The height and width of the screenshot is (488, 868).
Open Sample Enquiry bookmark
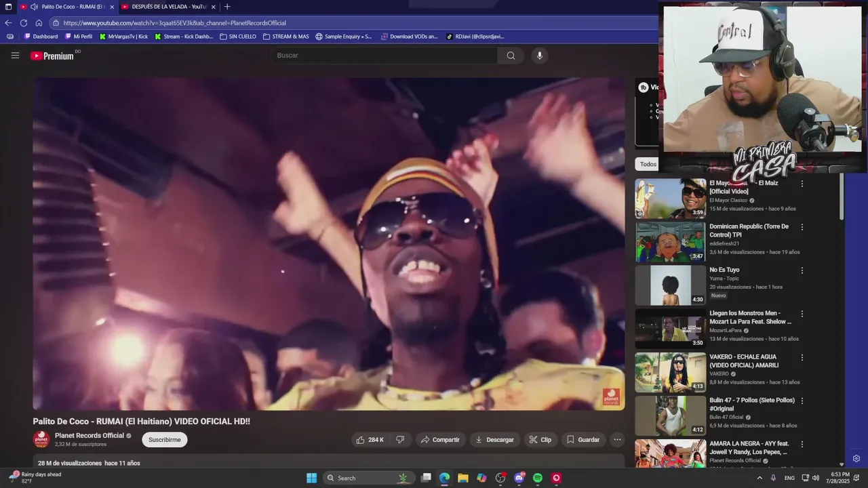click(344, 37)
